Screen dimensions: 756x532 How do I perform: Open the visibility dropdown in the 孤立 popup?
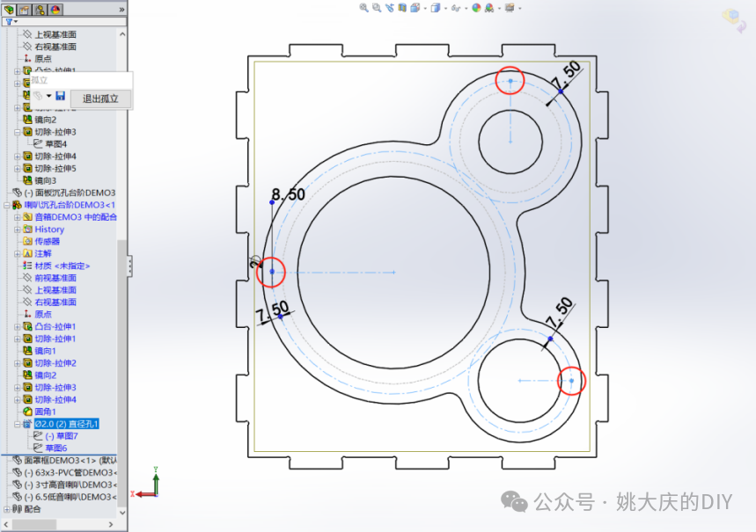point(48,96)
